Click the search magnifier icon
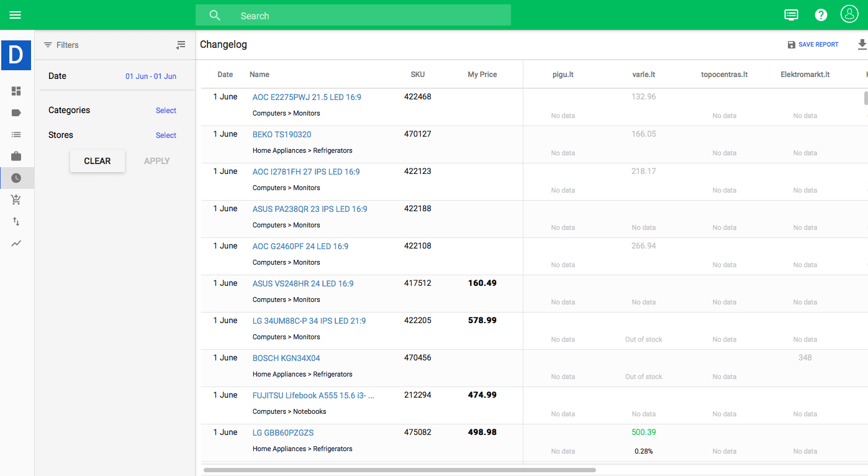Image resolution: width=868 pixels, height=476 pixels. pos(215,16)
